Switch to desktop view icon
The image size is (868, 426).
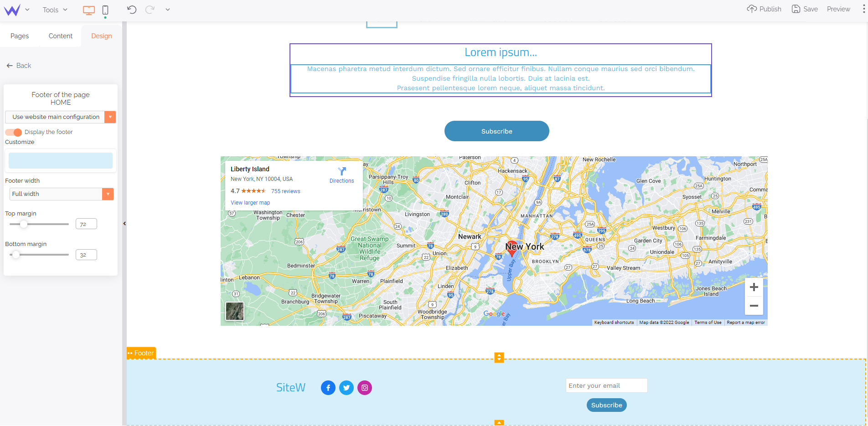[x=88, y=10]
